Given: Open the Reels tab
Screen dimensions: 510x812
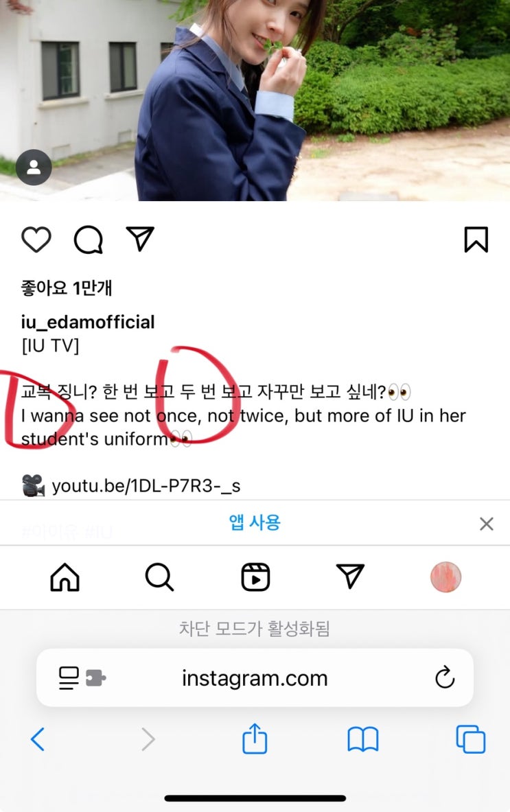Looking at the screenshot, I should pos(255,577).
